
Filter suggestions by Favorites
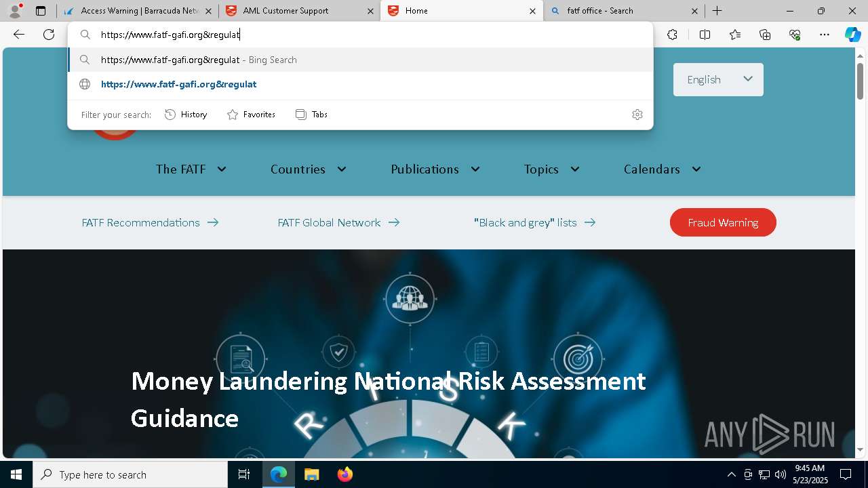pyautogui.click(x=251, y=115)
